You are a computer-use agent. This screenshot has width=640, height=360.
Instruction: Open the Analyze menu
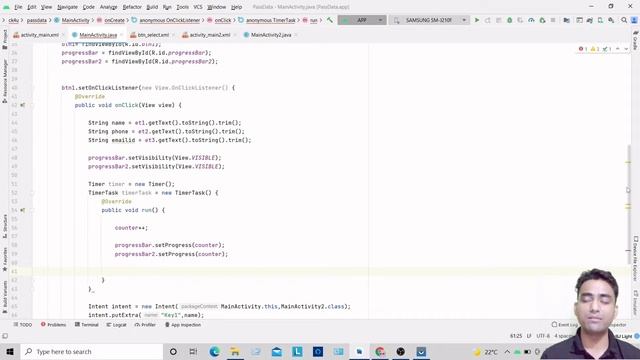(x=108, y=7)
